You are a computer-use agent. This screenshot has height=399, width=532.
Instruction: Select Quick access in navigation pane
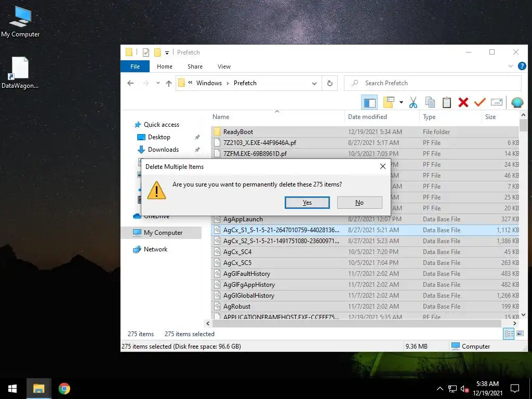click(162, 125)
